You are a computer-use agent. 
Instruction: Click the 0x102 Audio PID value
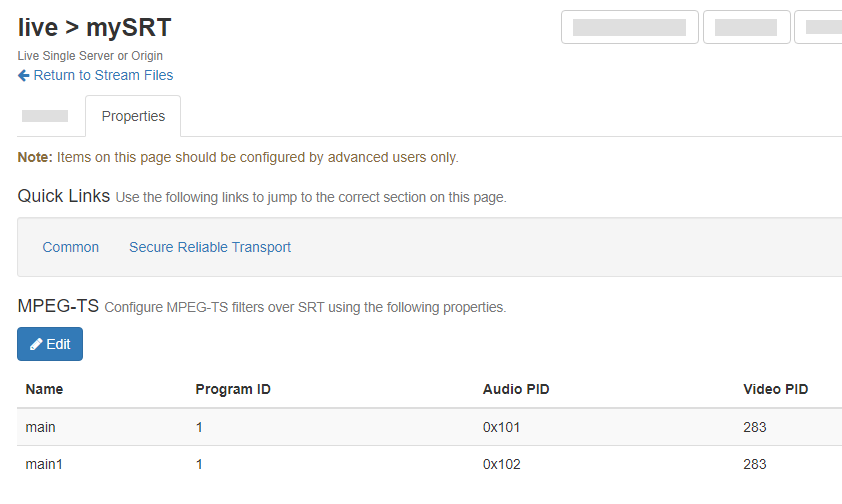tap(501, 464)
